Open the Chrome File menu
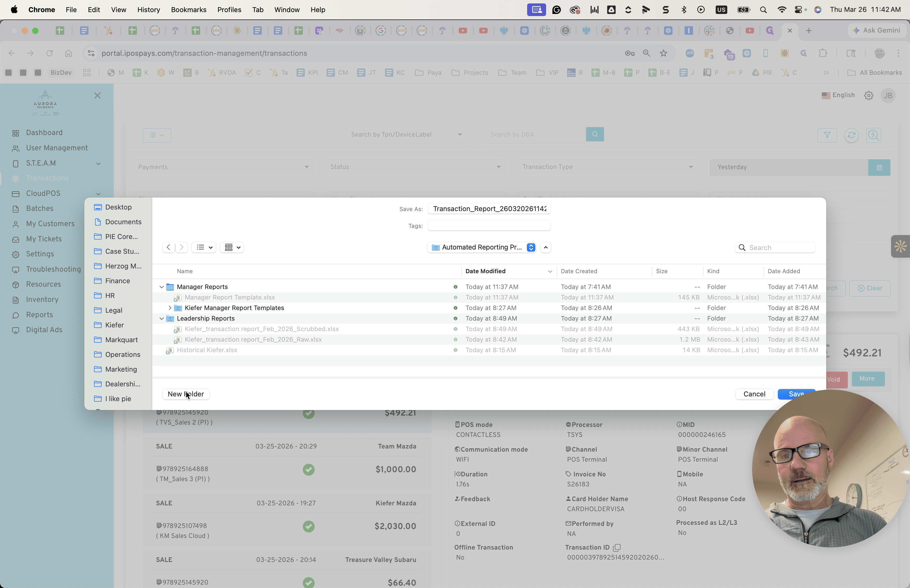This screenshot has width=910, height=588. point(71,9)
